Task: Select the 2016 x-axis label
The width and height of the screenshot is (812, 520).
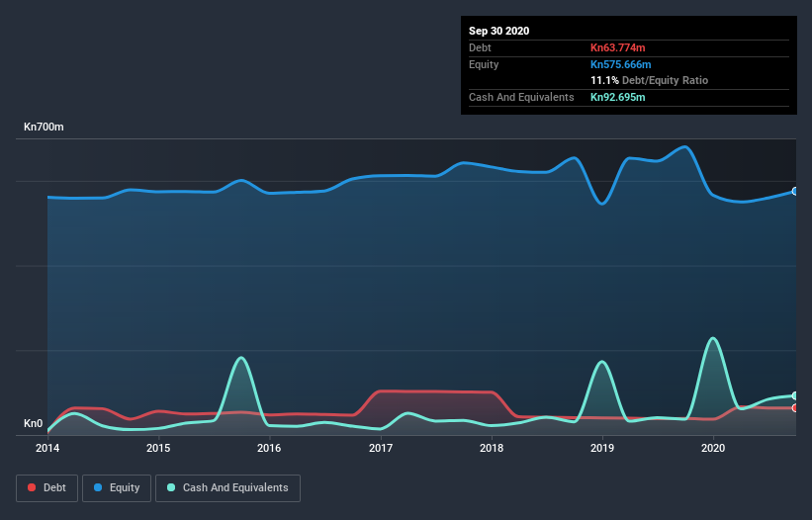Action: click(269, 448)
